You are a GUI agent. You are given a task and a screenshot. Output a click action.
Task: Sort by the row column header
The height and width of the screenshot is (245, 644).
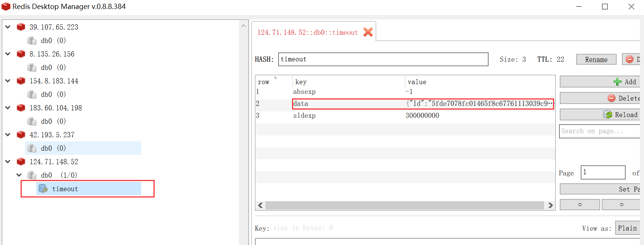pos(274,82)
